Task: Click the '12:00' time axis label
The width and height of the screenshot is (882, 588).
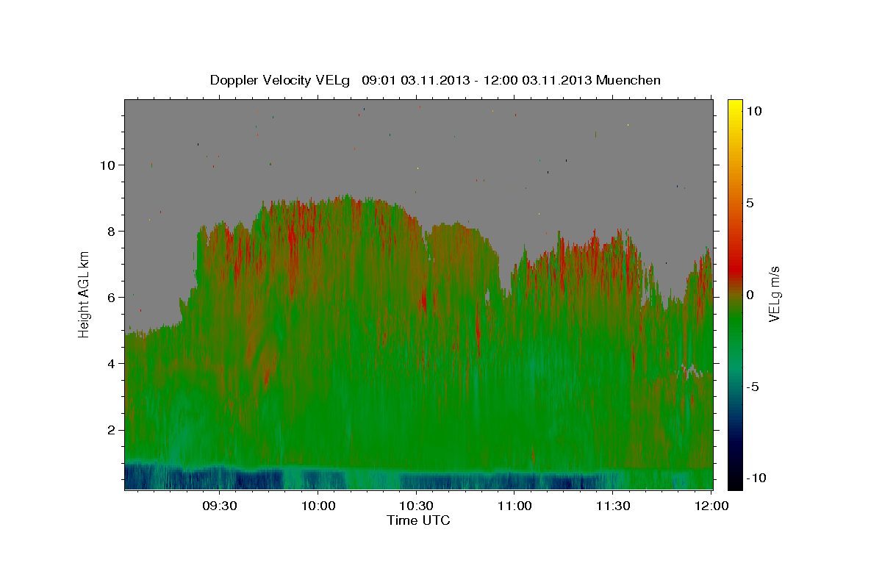Action: click(712, 506)
